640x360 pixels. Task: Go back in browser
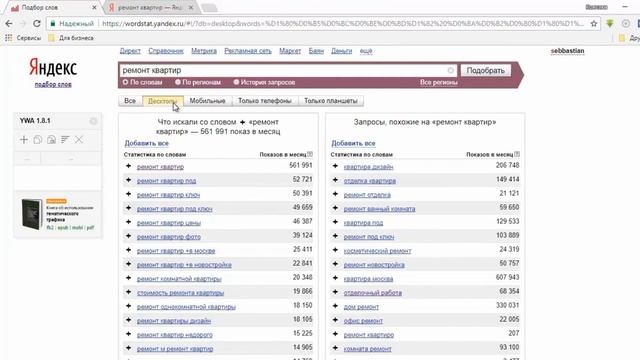point(9,24)
